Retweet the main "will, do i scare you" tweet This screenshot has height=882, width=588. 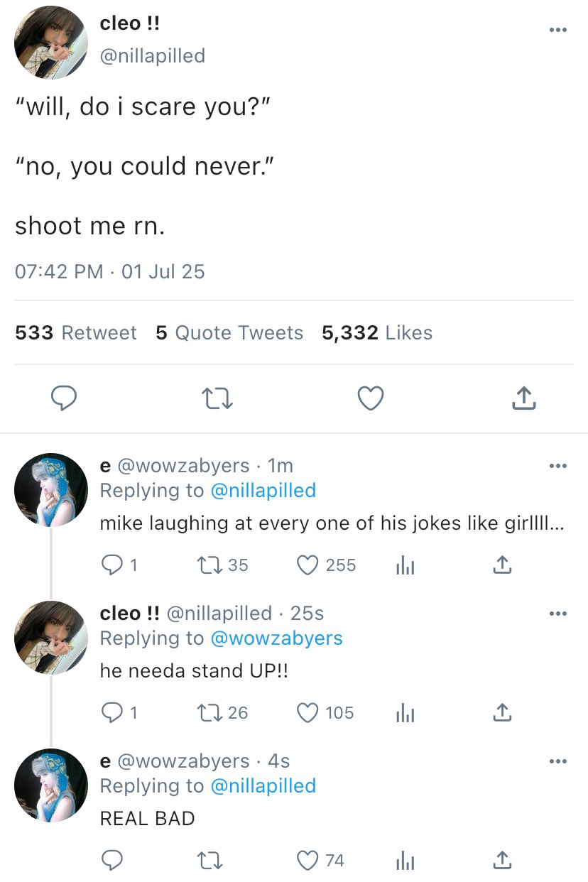pyautogui.click(x=217, y=399)
